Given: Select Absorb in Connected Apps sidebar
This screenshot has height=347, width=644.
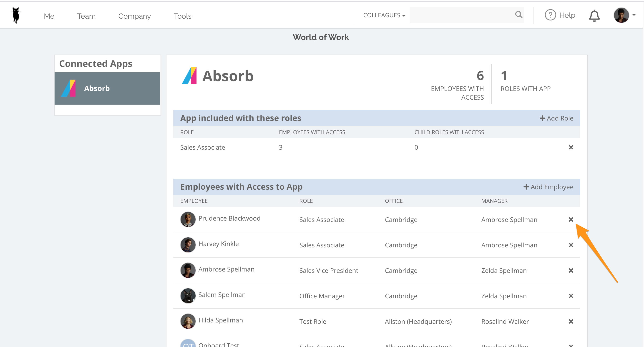Looking at the screenshot, I should tap(107, 88).
